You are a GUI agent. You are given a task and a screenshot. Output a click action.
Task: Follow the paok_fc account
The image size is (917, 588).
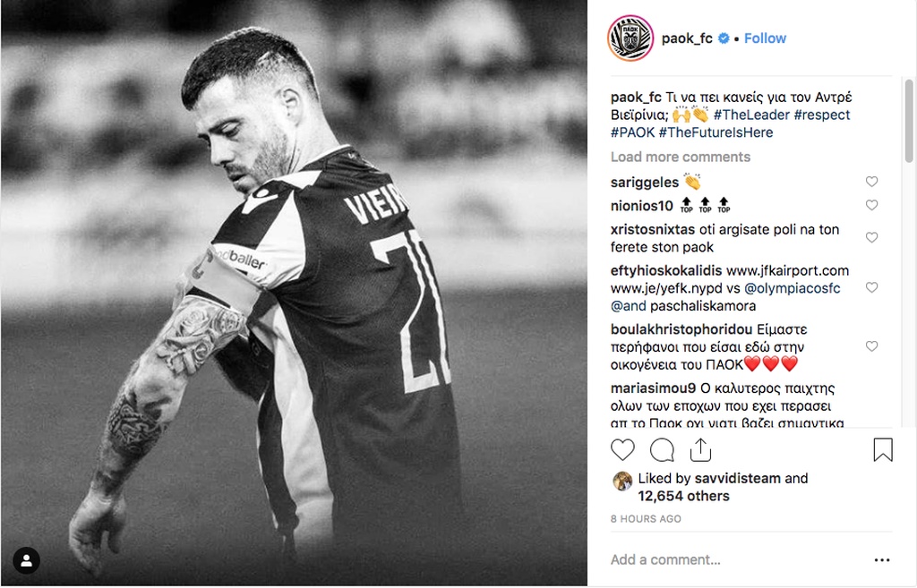[x=765, y=38]
